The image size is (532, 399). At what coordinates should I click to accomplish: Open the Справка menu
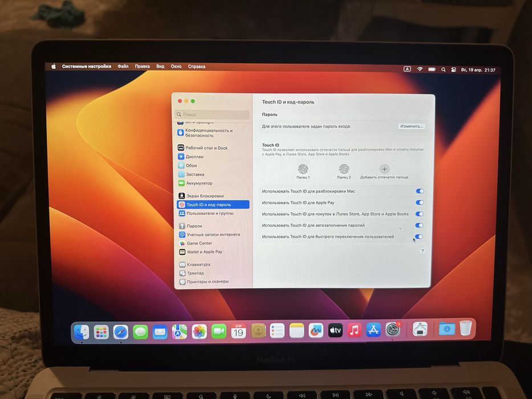(197, 67)
